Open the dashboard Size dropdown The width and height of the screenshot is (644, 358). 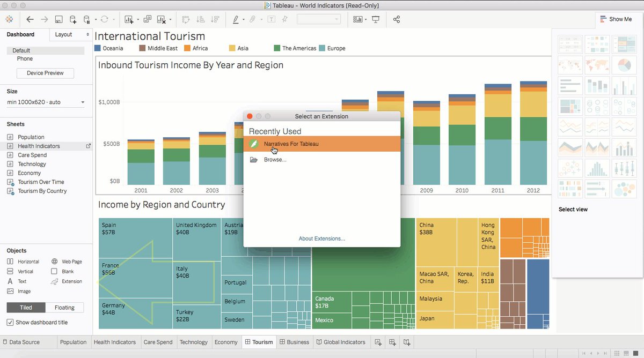point(45,101)
